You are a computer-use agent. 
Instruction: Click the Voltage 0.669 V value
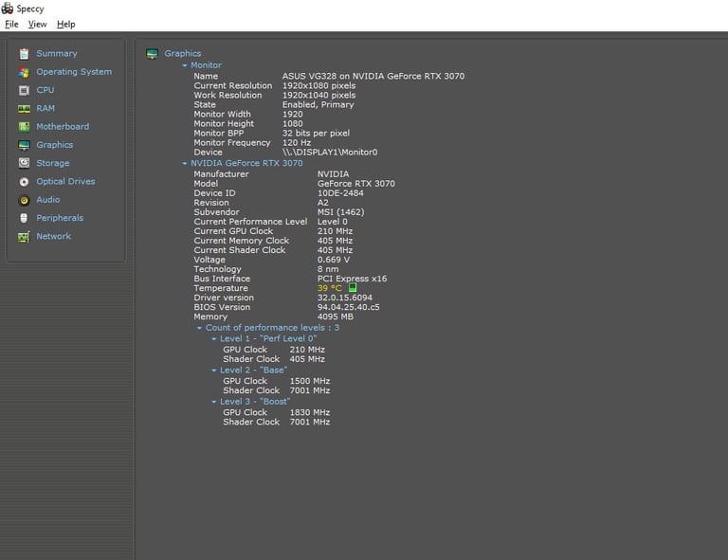click(x=334, y=260)
